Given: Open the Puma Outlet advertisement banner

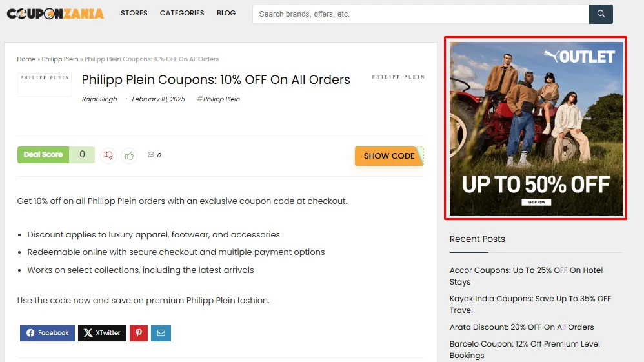Looking at the screenshot, I should pos(536,128).
